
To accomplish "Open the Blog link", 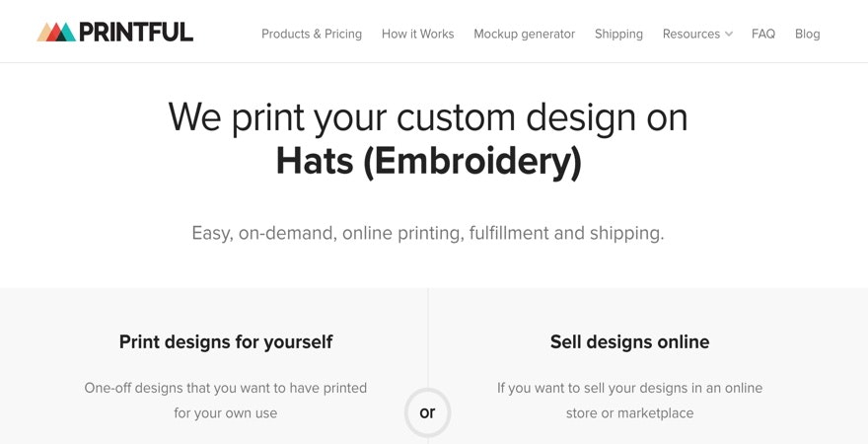I will point(807,34).
